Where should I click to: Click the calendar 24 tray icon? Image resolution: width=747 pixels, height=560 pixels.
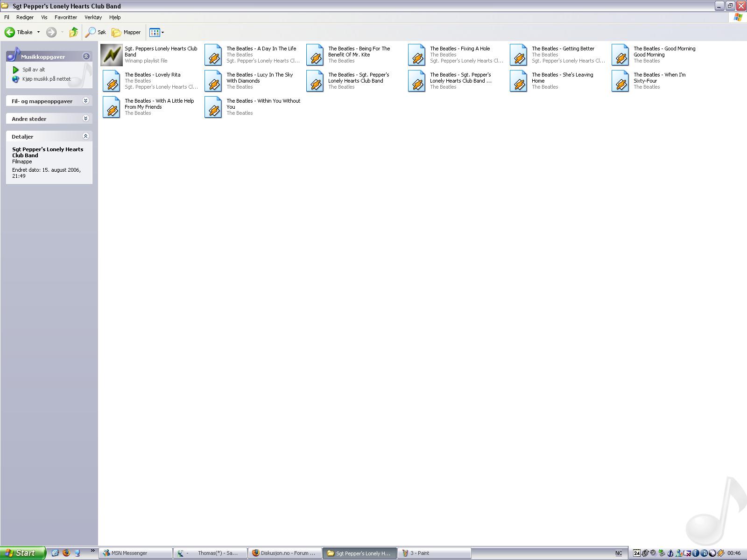tap(637, 553)
